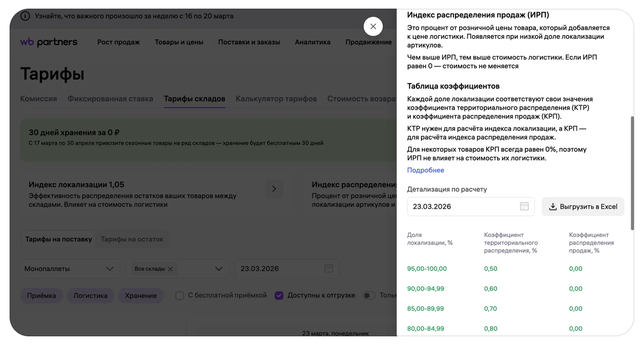Image resolution: width=644 pixels, height=345 pixels.
Task: Switch to Калькулятор тарифов tab
Action: click(x=276, y=99)
